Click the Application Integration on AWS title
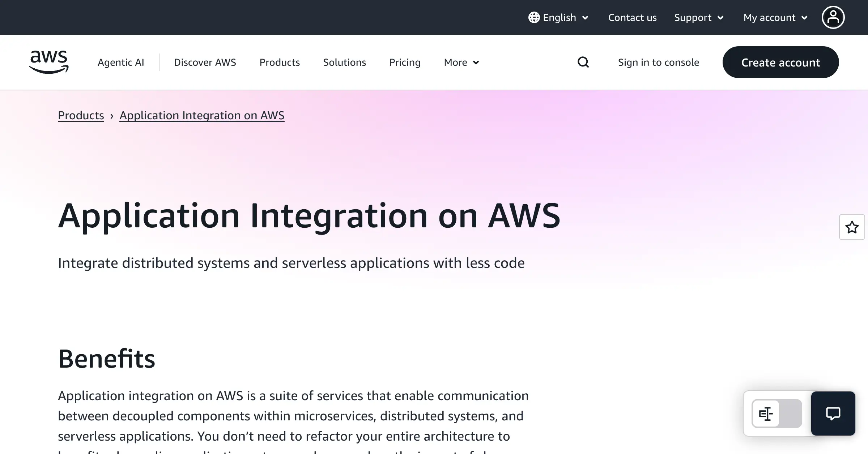This screenshot has height=454, width=868. click(x=309, y=216)
